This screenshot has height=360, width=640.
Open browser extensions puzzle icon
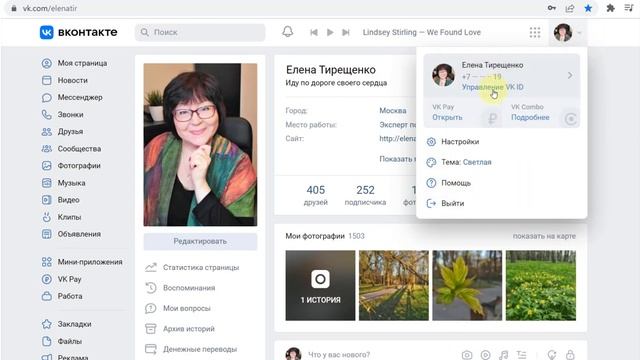[x=611, y=8]
